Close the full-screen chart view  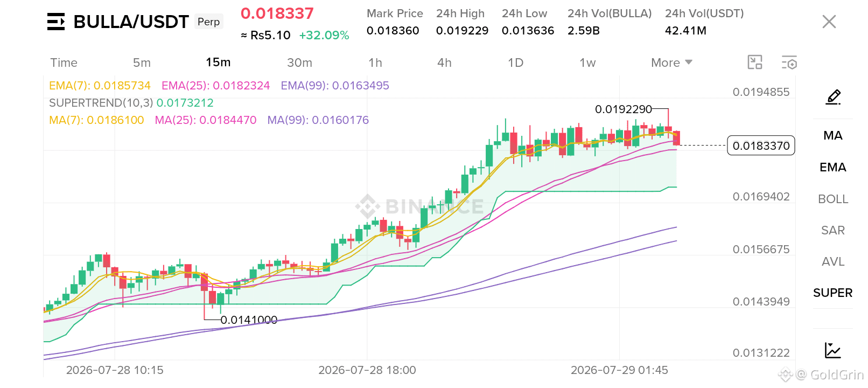coord(829,22)
